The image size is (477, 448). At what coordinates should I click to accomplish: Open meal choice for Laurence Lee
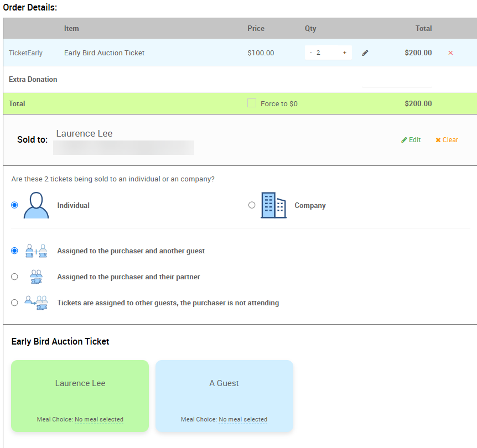click(x=99, y=419)
